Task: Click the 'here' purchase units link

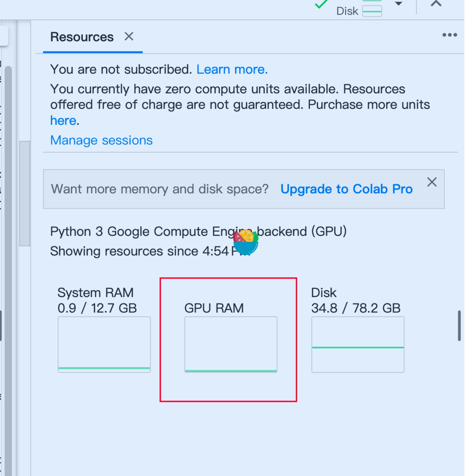Action: 63,120
